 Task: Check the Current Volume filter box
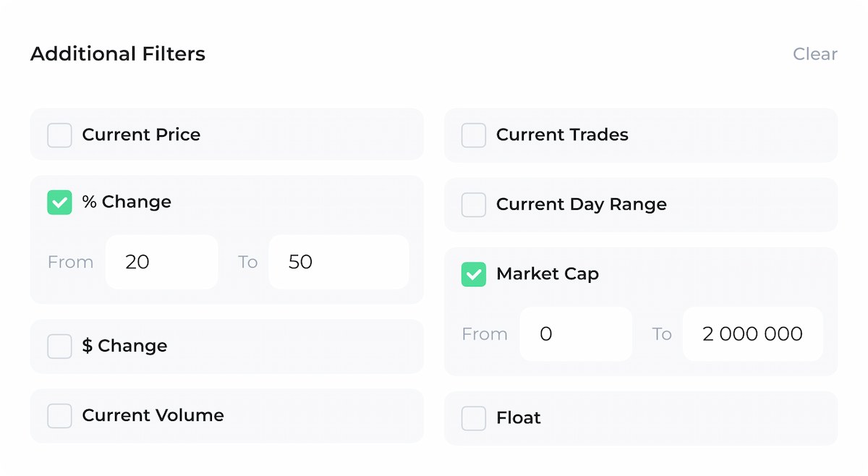[x=59, y=415]
